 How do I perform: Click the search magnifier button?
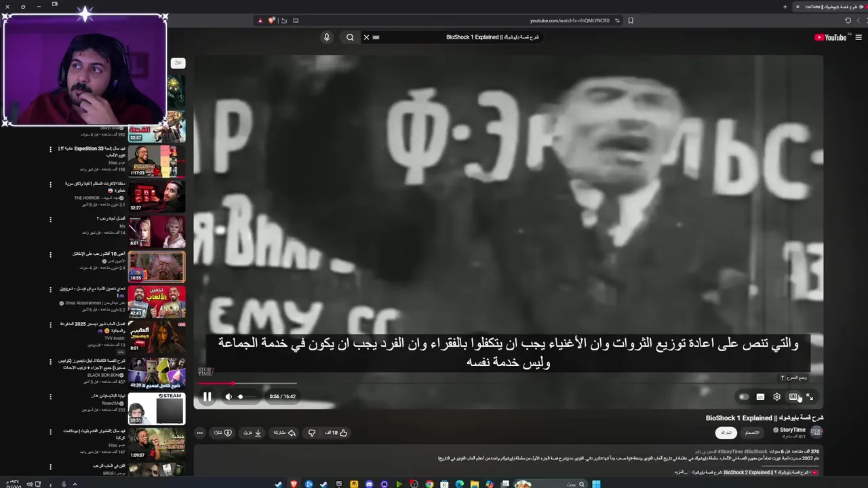click(x=350, y=37)
